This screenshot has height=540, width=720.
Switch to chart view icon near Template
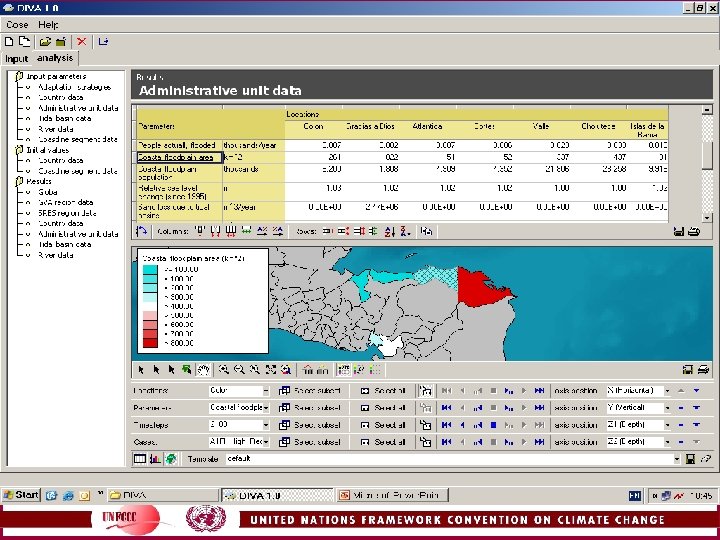pos(155,459)
